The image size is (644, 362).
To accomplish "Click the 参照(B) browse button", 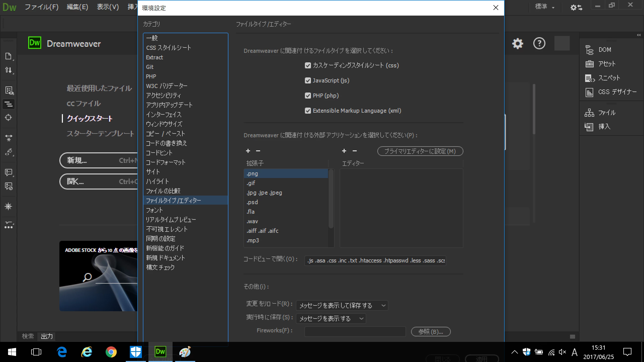I will click(x=430, y=332).
